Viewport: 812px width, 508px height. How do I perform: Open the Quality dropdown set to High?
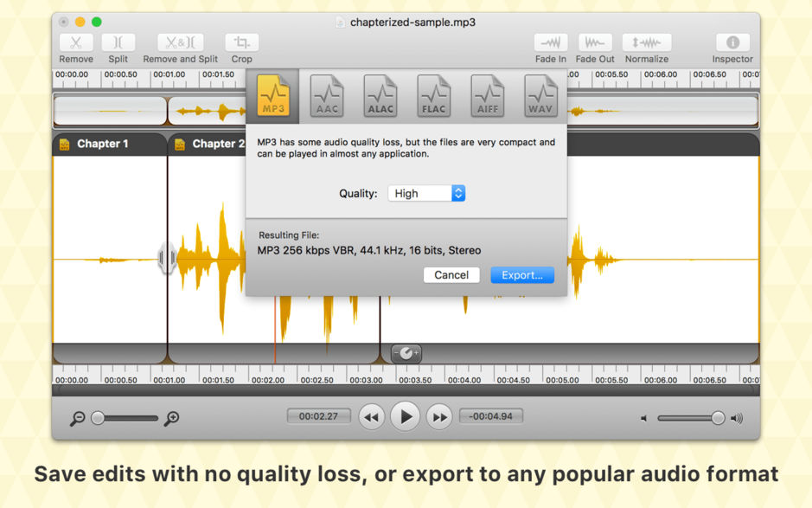click(426, 194)
